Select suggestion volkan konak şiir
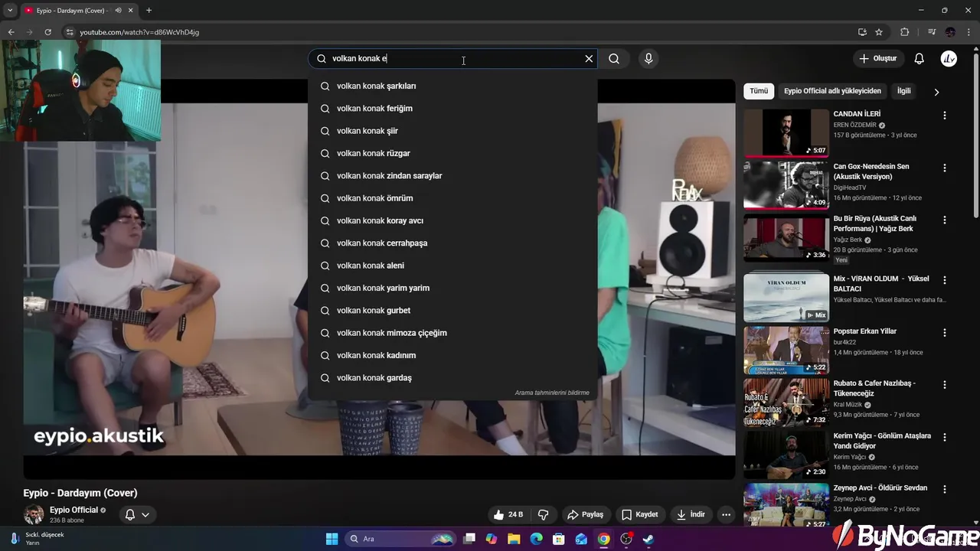Screen dimensions: 980x551 click(452, 131)
